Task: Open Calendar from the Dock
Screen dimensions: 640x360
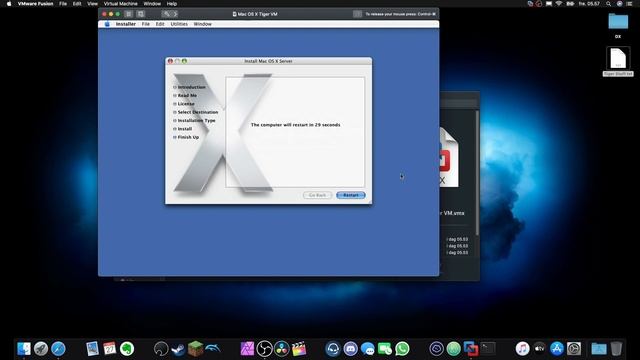Action: coord(109,349)
